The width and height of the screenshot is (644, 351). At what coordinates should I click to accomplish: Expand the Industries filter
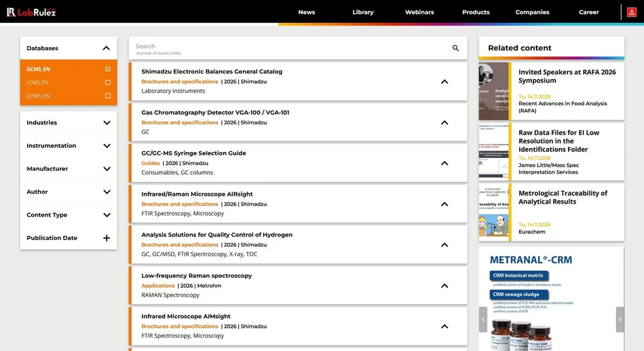[107, 122]
